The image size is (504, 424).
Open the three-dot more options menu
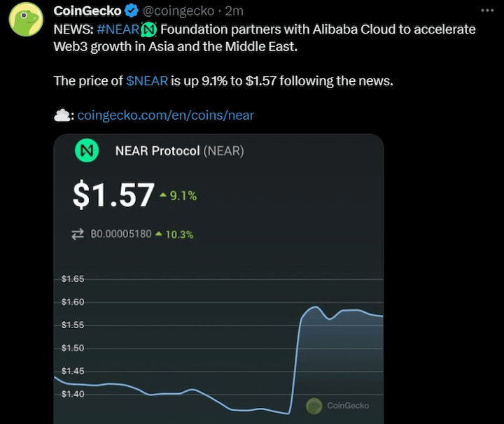click(x=487, y=10)
